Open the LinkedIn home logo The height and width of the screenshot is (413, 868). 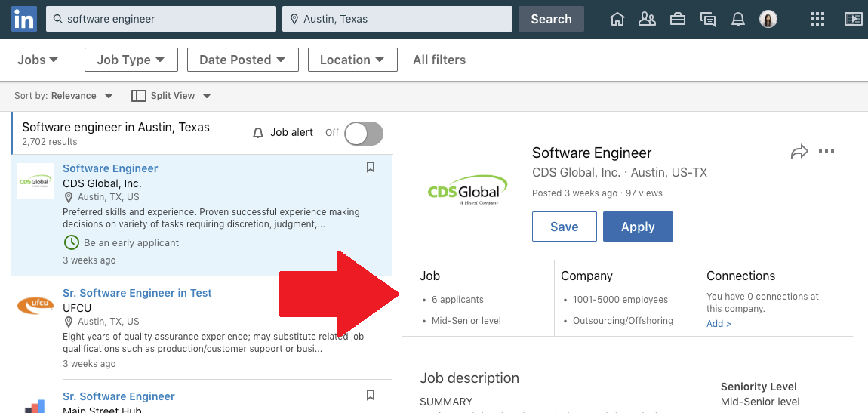24,19
